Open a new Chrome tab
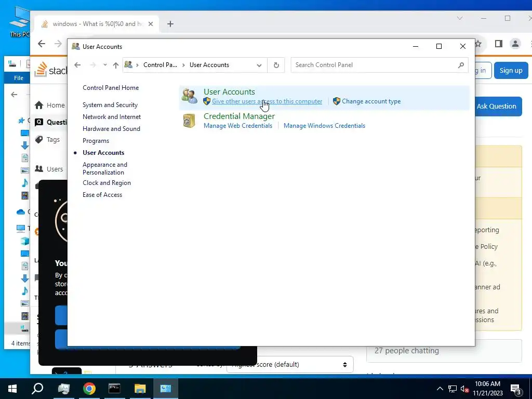 pos(170,24)
